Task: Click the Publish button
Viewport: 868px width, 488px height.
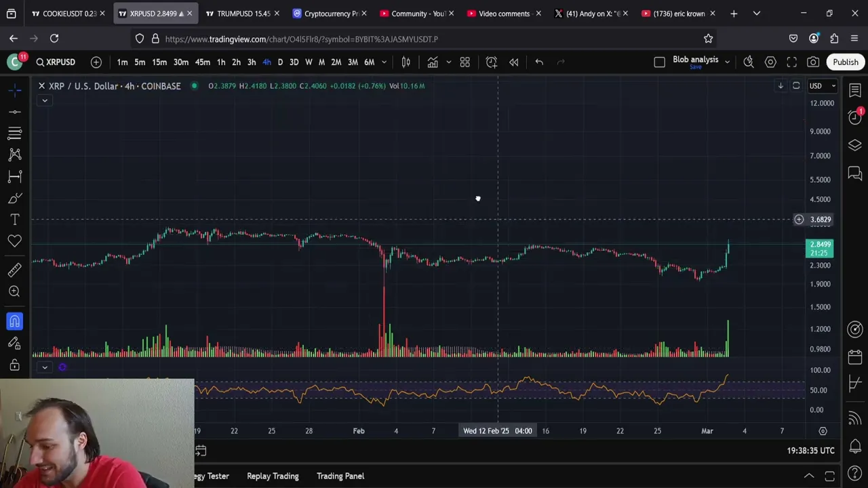Action: 846,62
